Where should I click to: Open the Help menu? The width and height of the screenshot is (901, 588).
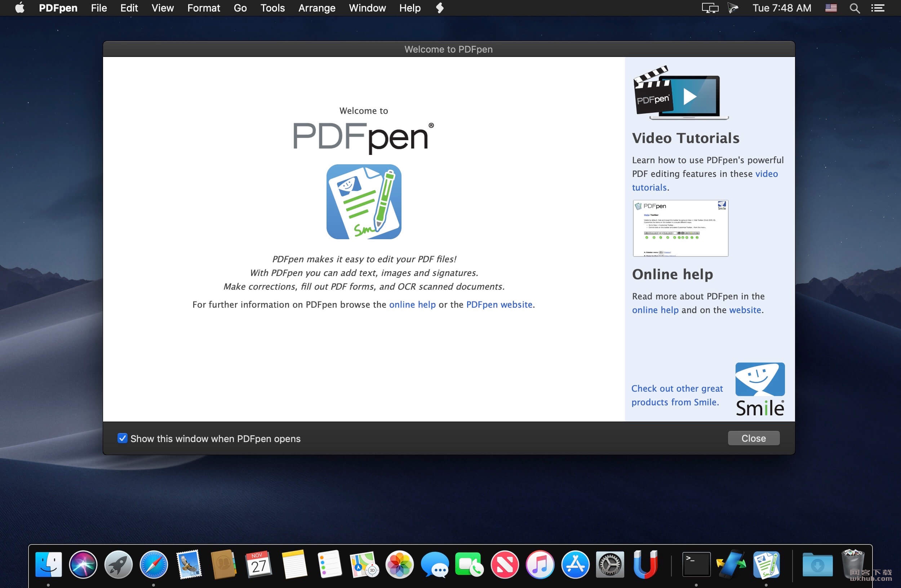coord(410,8)
